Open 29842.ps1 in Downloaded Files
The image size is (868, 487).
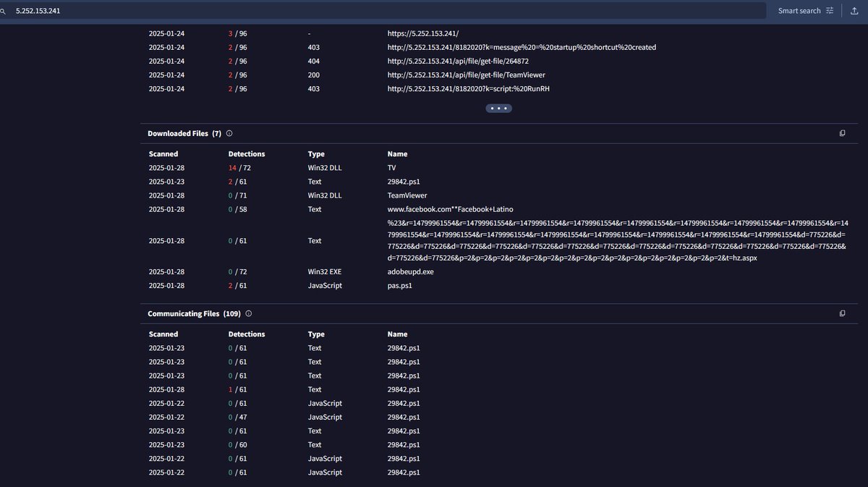pyautogui.click(x=404, y=182)
